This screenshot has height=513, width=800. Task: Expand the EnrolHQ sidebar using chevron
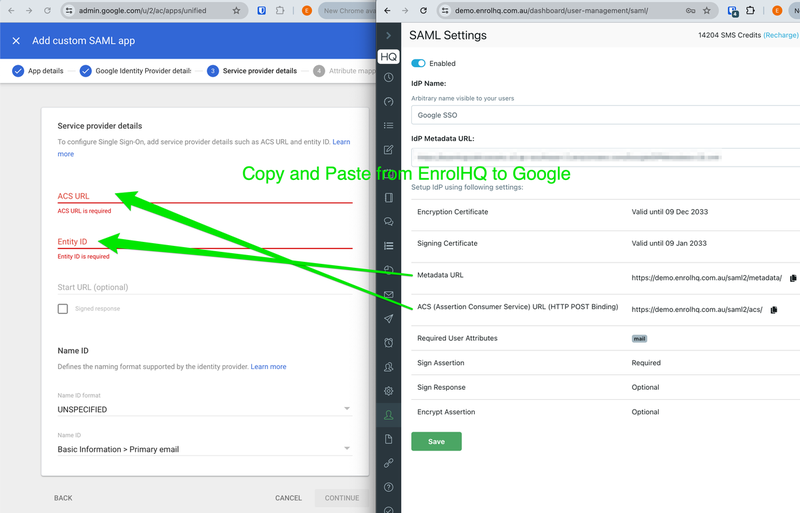point(388,35)
